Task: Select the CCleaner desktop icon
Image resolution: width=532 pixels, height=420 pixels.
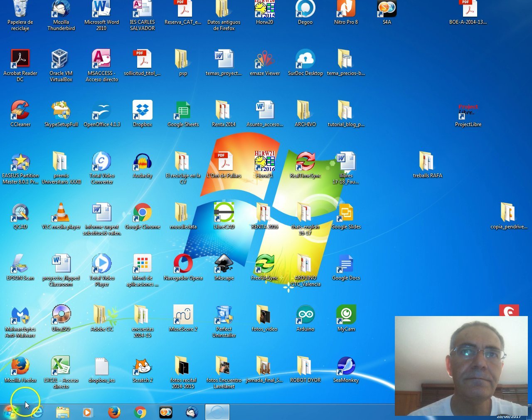Action: 20,111
